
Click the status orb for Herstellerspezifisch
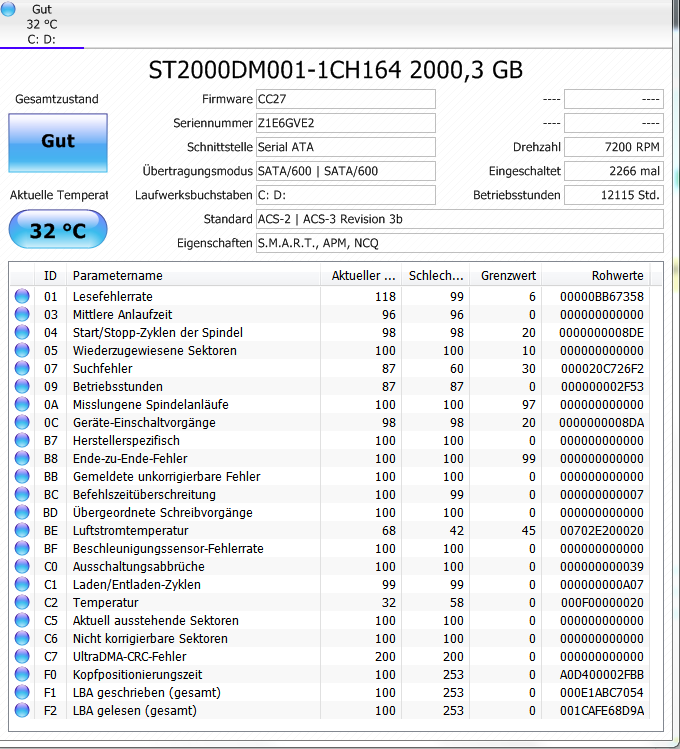click(22, 440)
